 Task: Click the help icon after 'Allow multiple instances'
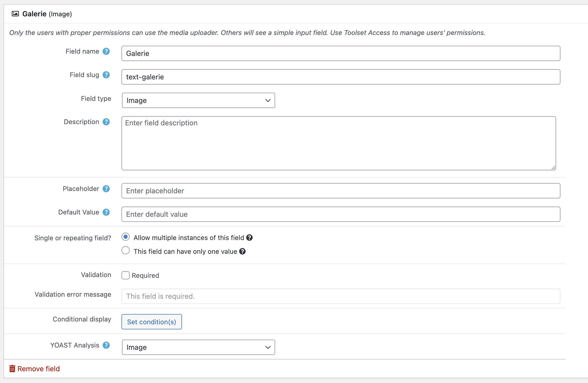click(249, 238)
